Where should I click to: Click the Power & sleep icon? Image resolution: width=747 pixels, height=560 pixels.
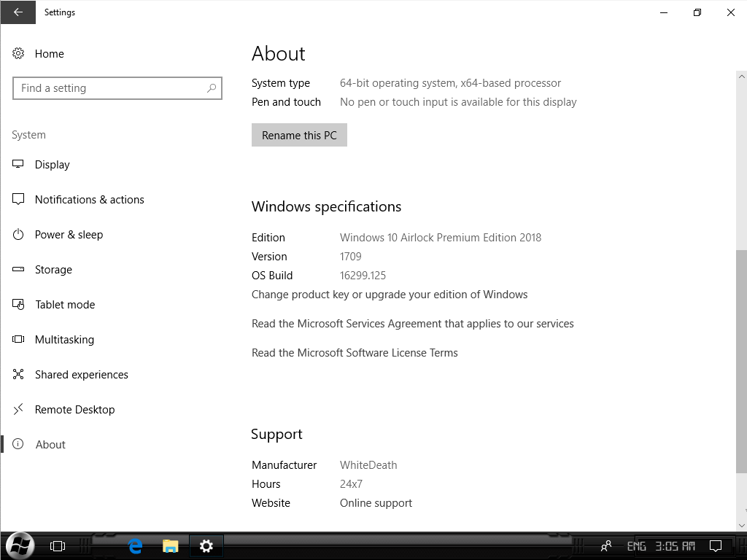coord(18,234)
